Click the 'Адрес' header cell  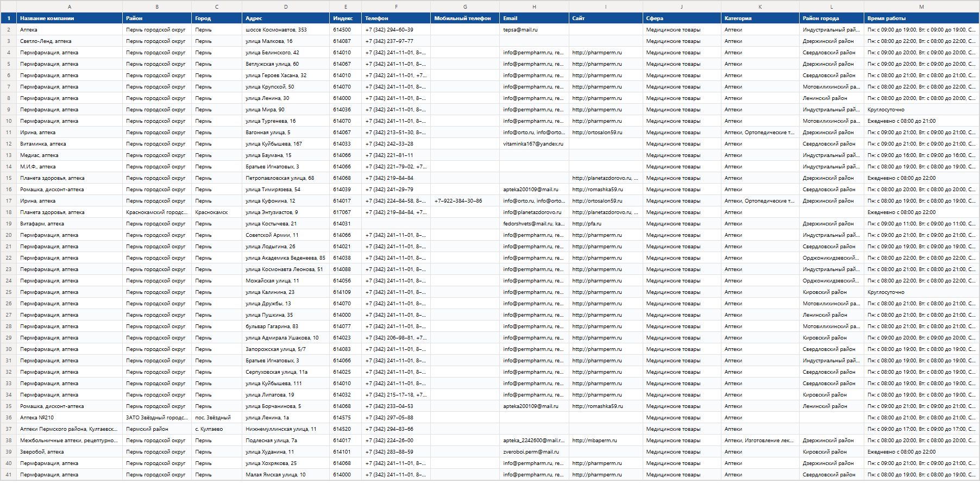[286, 18]
